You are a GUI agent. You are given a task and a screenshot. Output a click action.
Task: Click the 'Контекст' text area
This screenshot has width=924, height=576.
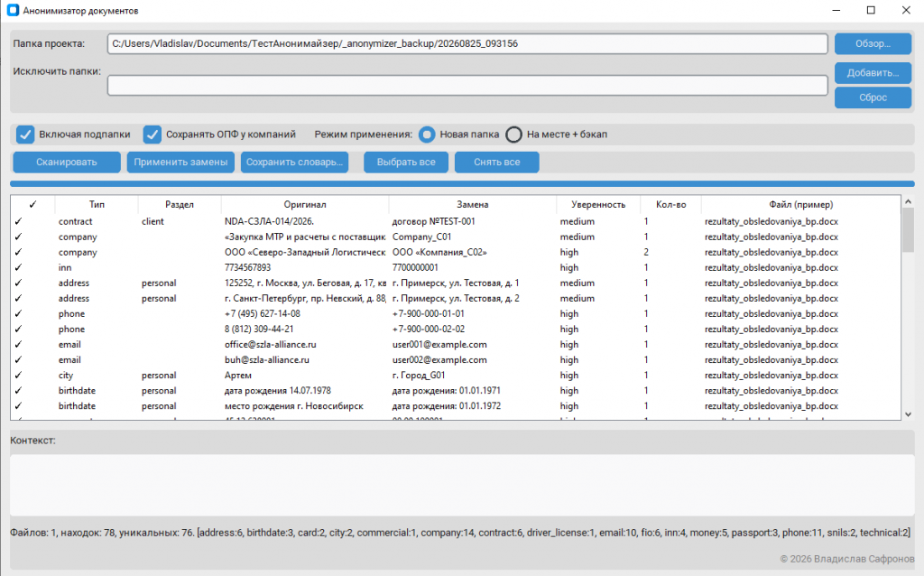[x=462, y=485]
